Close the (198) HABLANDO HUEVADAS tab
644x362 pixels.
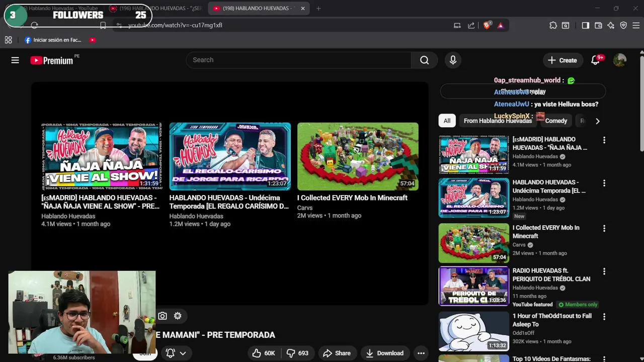point(303,8)
